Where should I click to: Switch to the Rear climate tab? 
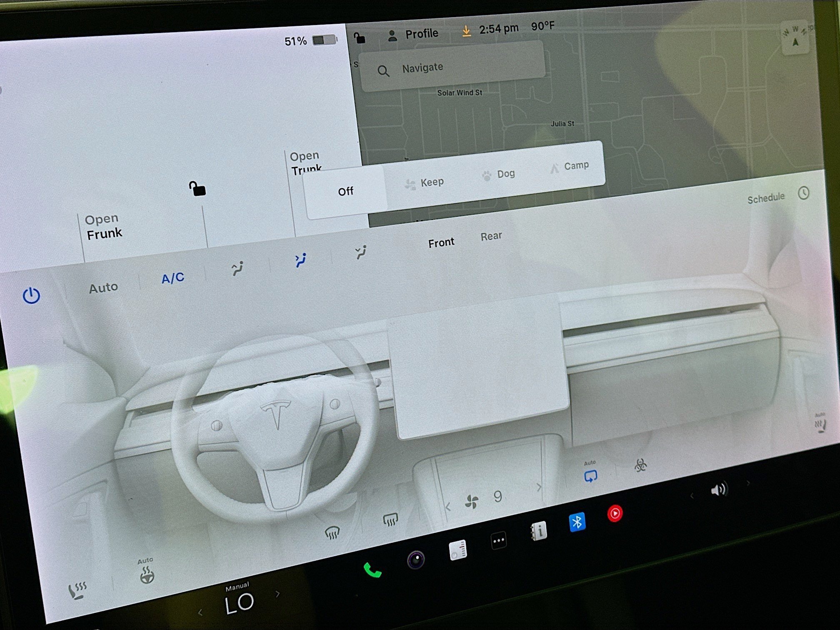[491, 236]
